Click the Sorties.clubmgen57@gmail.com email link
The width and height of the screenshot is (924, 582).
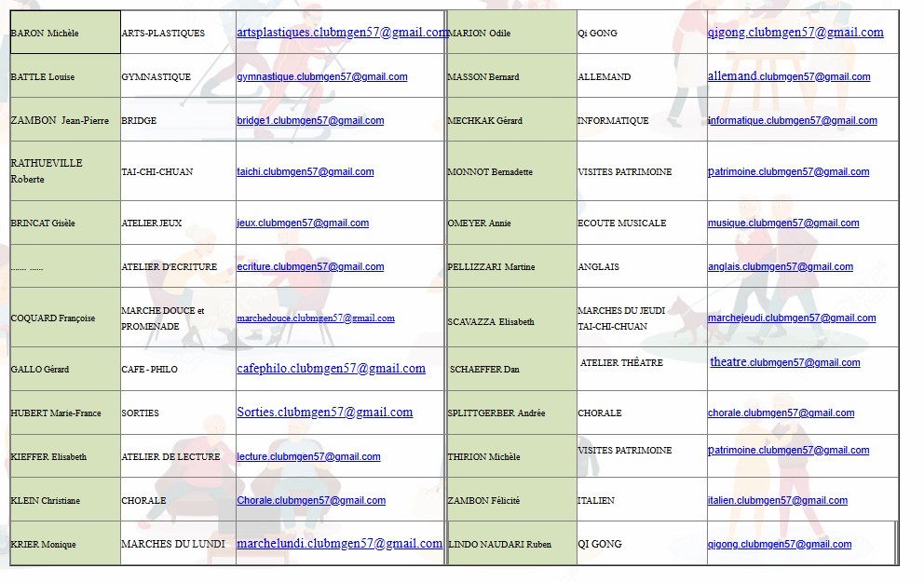(x=324, y=413)
